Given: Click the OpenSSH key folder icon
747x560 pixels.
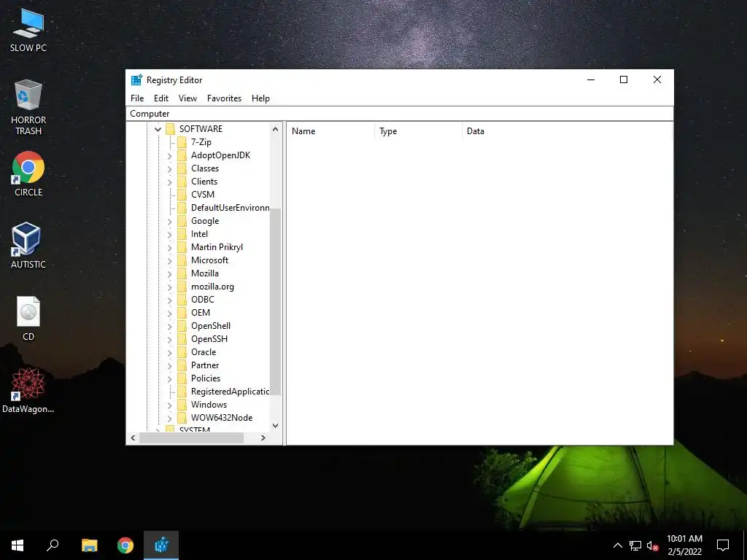Looking at the screenshot, I should (x=182, y=339).
